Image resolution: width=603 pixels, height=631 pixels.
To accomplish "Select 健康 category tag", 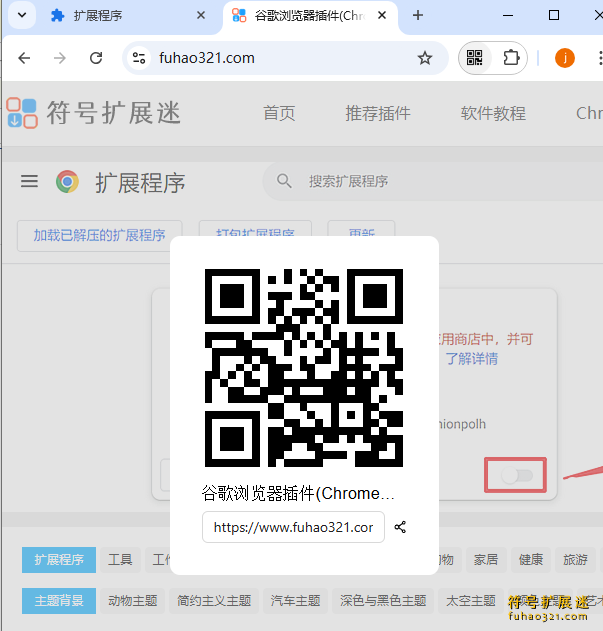I will 531,560.
